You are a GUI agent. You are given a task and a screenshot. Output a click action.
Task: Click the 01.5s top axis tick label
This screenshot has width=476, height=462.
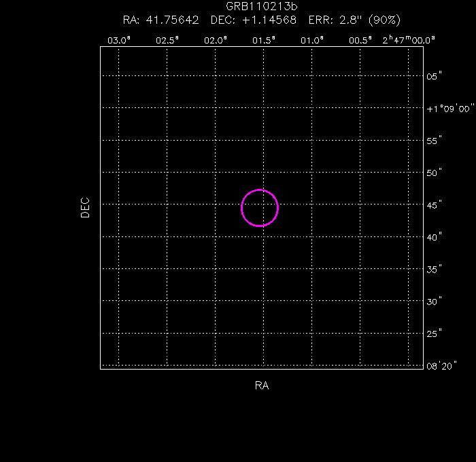264,40
